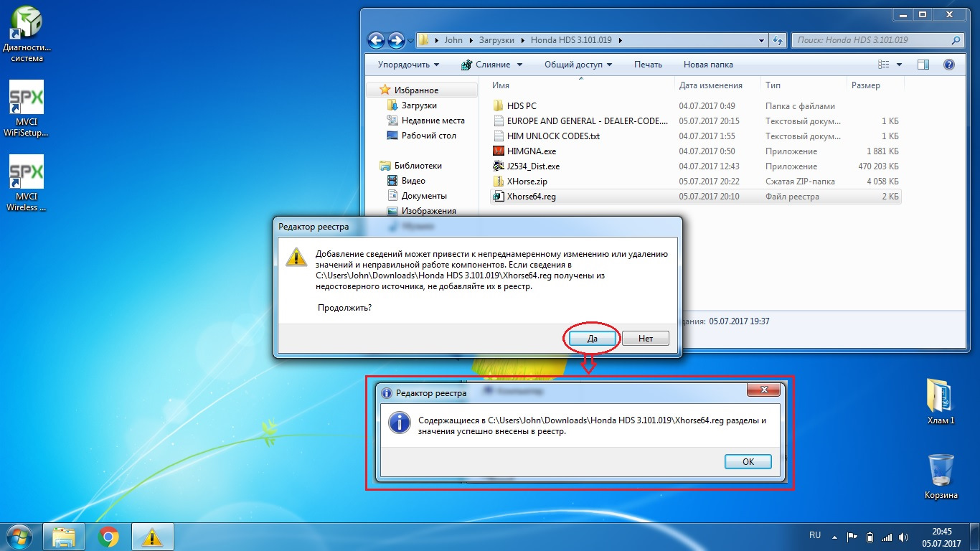Image resolution: width=980 pixels, height=551 pixels.
Task: Expand the John breadcrumb arrow
Action: click(x=472, y=40)
